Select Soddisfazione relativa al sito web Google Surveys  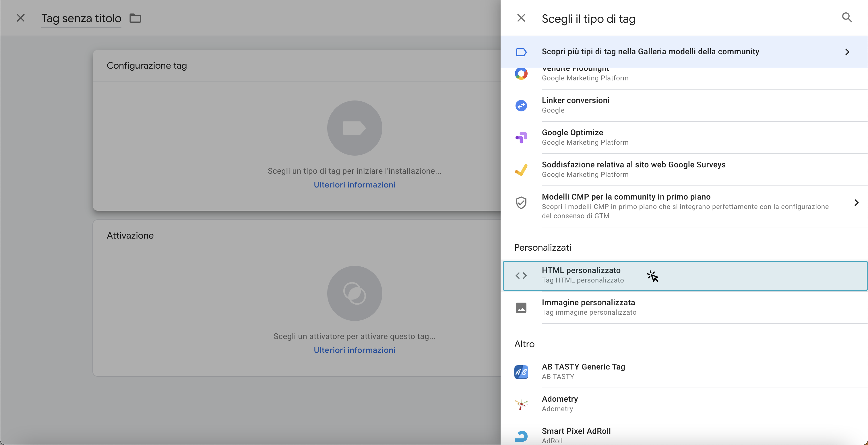(x=684, y=170)
